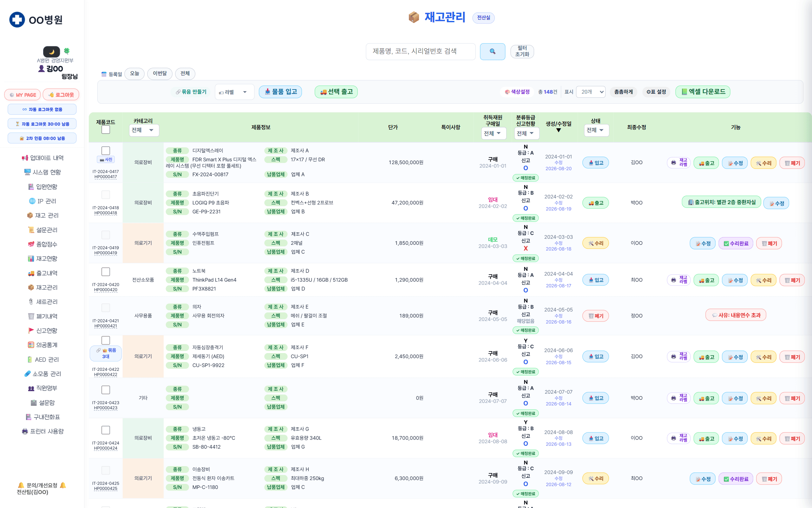812x508 pixels.
Task: Check the IT-2024-0420 row checkbox
Action: click(106, 271)
